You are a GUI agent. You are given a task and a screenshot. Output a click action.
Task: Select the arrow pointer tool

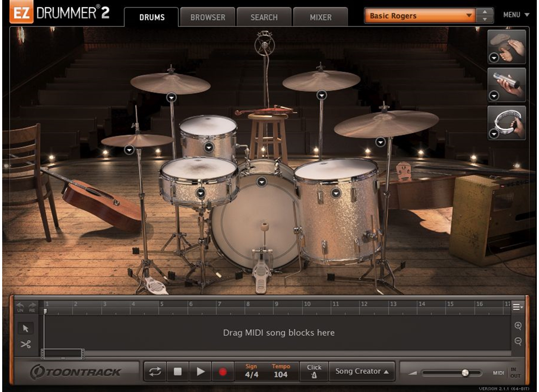coord(26,328)
